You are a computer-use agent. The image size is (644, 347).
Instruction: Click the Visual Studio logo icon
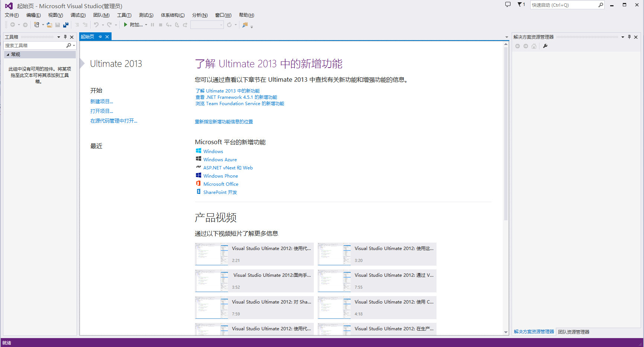9,6
